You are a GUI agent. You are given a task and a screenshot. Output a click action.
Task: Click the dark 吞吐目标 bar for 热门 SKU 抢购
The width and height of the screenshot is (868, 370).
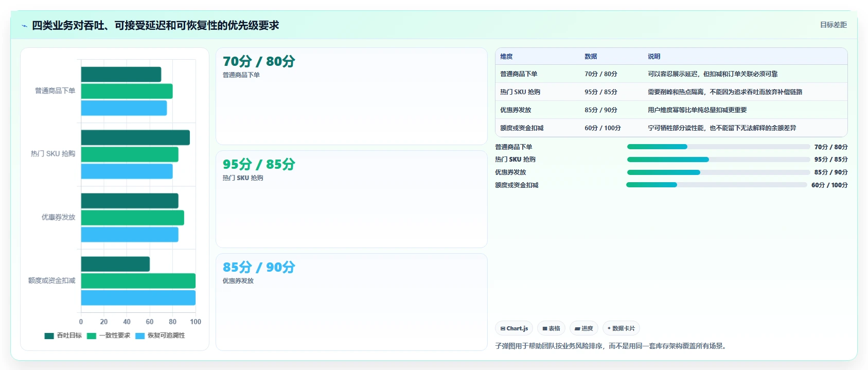click(x=135, y=137)
